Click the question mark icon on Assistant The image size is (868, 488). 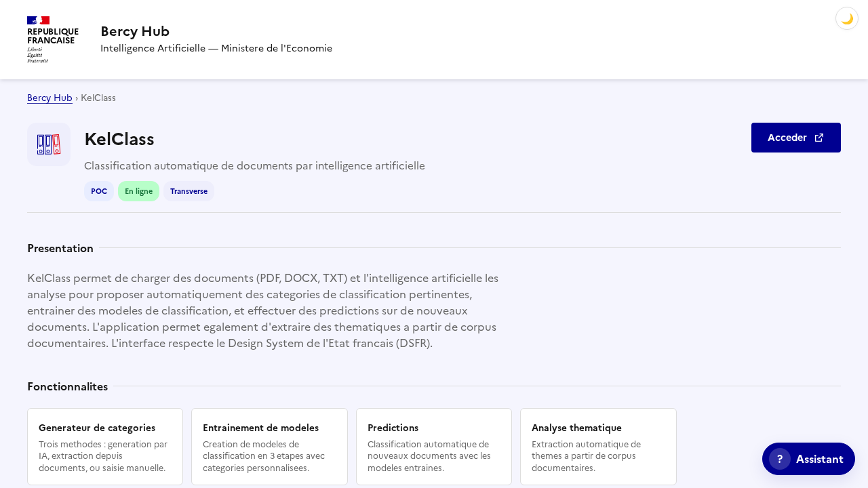click(x=780, y=459)
